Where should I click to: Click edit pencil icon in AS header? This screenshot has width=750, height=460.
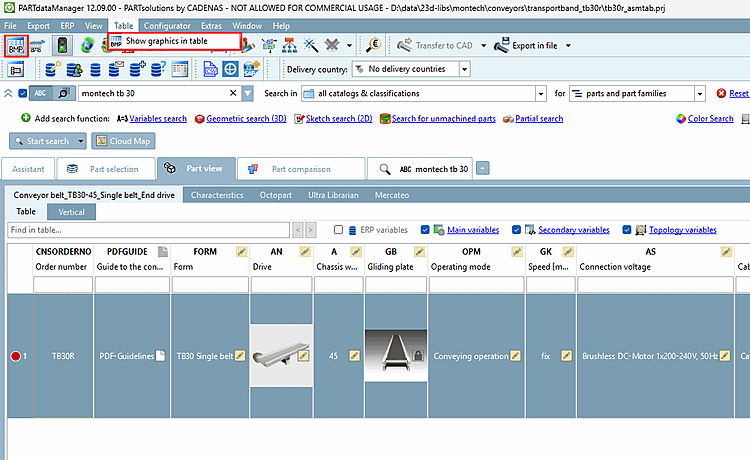[x=726, y=252]
